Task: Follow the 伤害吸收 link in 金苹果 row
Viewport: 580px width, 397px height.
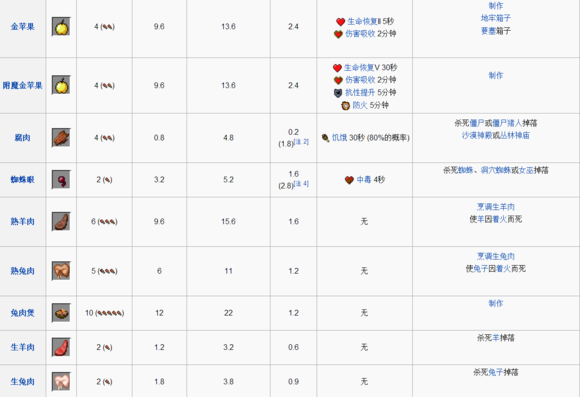Action: pyautogui.click(x=360, y=34)
